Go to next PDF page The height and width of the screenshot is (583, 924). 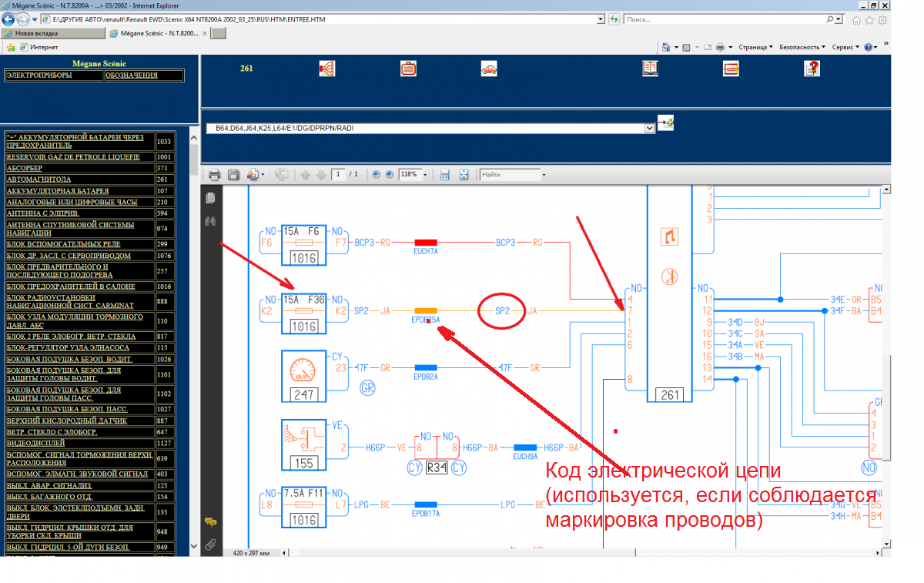click(321, 175)
